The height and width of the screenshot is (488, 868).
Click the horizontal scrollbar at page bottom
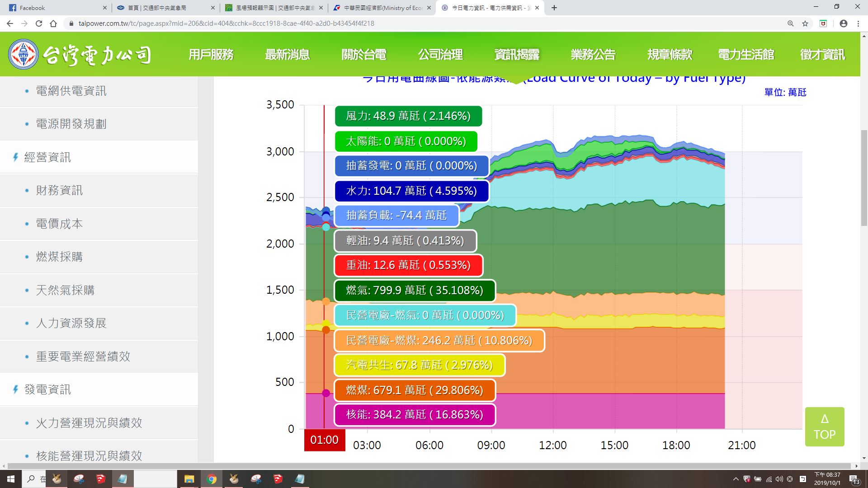pyautogui.click(x=429, y=466)
